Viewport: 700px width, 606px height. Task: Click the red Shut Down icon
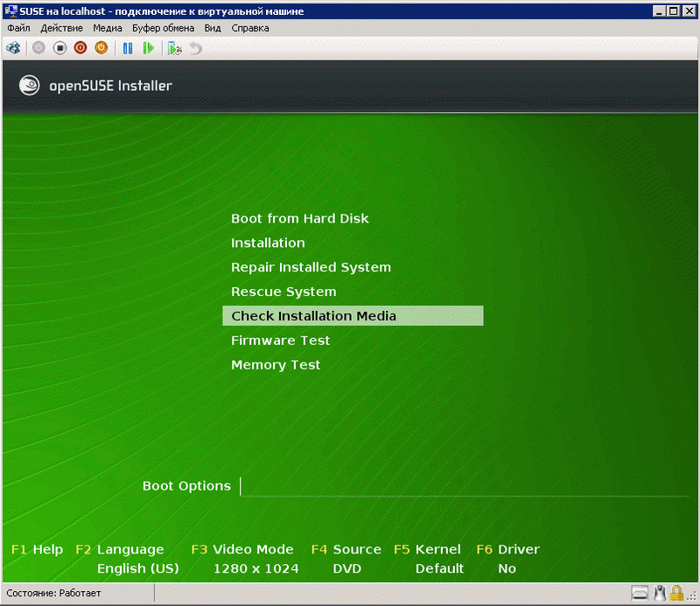click(80, 48)
